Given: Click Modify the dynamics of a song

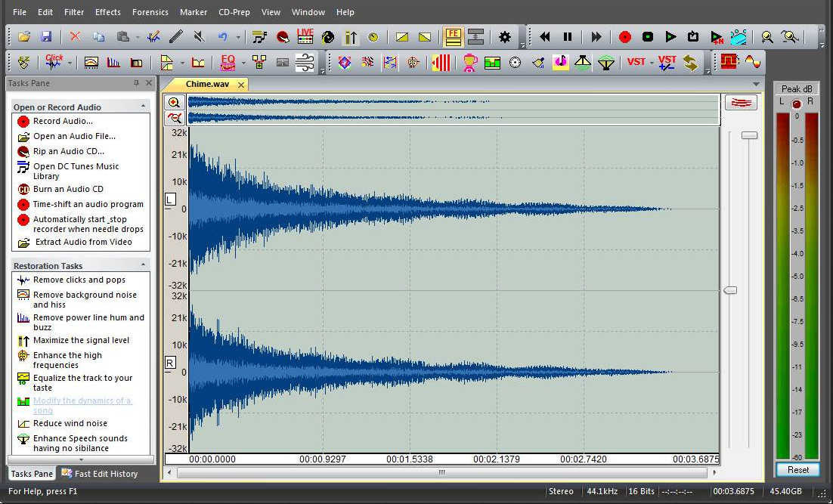Looking at the screenshot, I should pyautogui.click(x=82, y=405).
